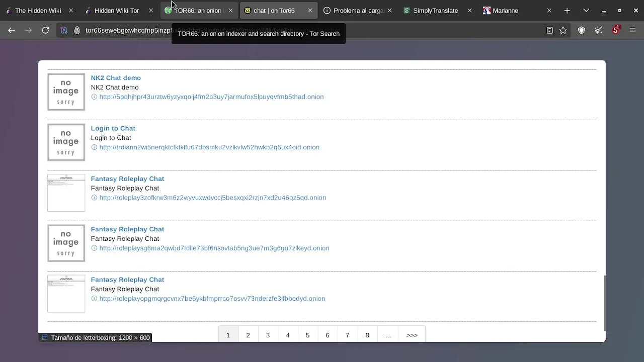Close The Hidden Wiki tab
The image size is (644, 362).
click(x=71, y=11)
